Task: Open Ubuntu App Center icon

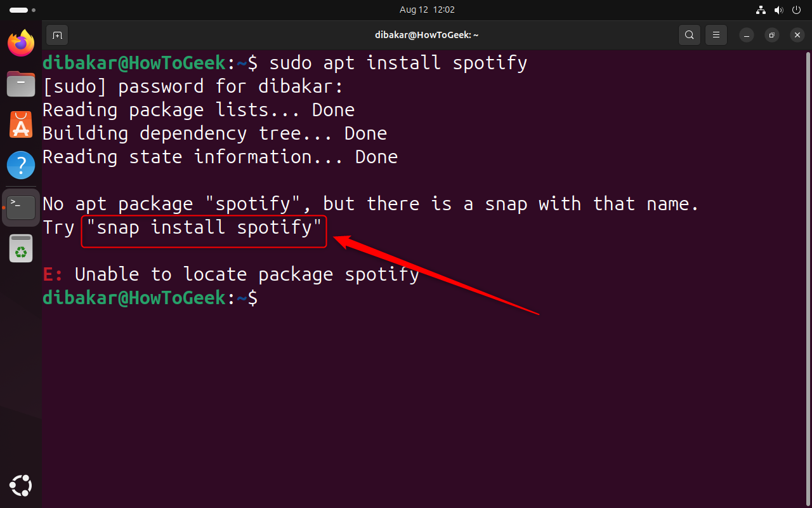Action: (21, 124)
